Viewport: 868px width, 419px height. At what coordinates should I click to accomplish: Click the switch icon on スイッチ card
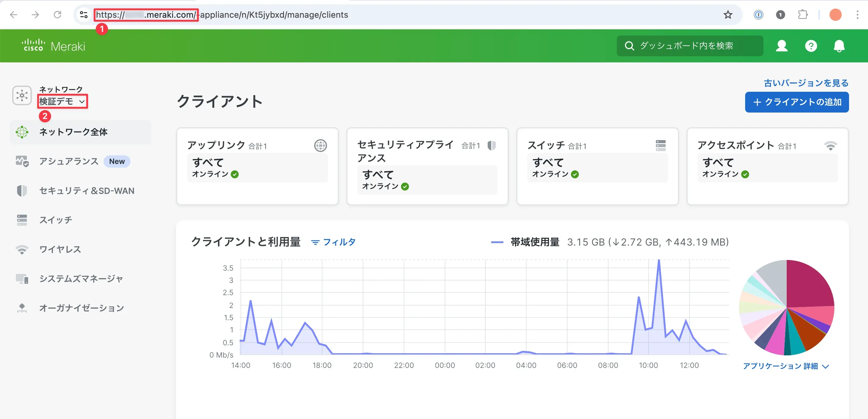coord(661,145)
